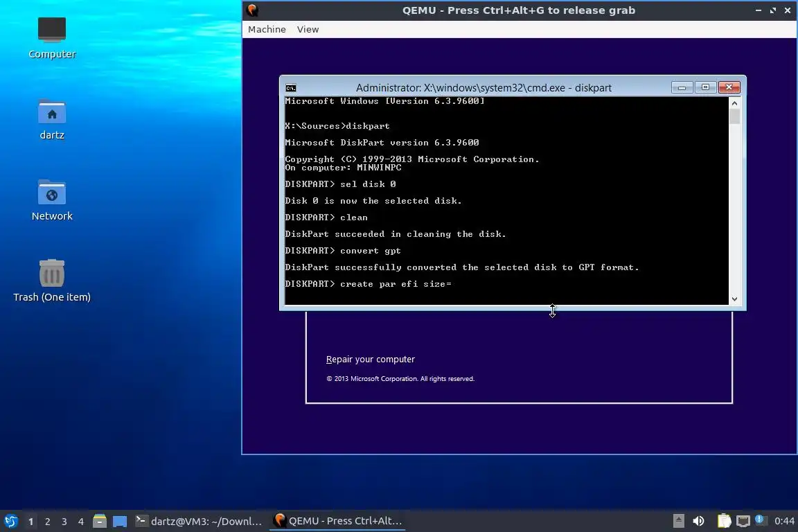Viewport: 798px width, 532px height.
Task: Switch to workspace 1
Action: pyautogui.click(x=31, y=522)
